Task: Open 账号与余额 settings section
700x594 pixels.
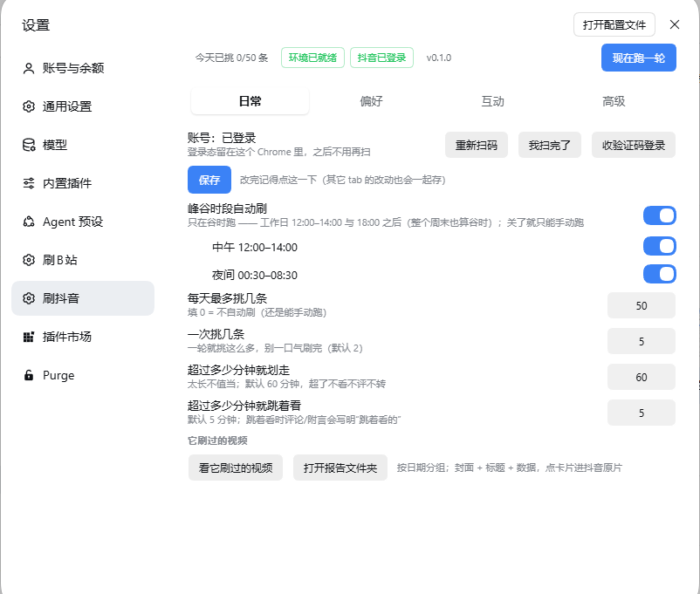Action: pyautogui.click(x=83, y=68)
